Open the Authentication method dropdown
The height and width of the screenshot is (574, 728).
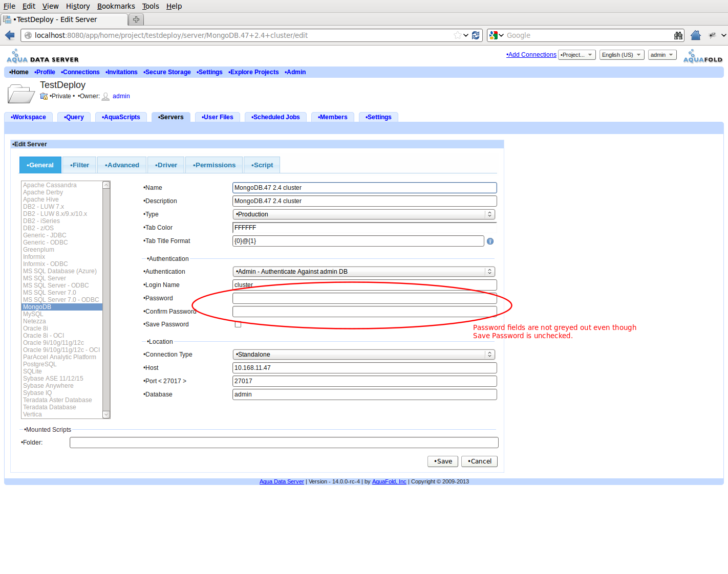coord(364,272)
